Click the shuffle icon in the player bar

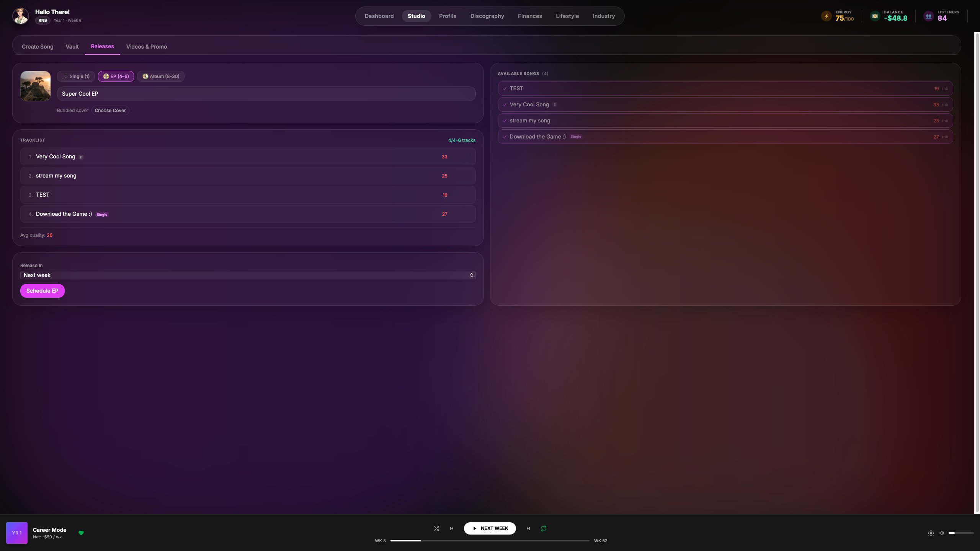(x=436, y=528)
